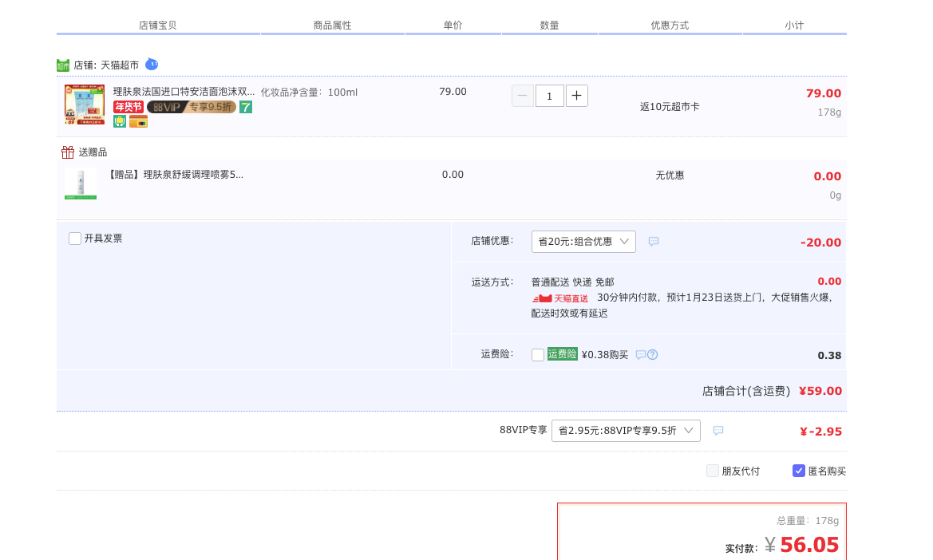The height and width of the screenshot is (560, 933).
Task: Click the 化妆品净含量:100ml attribute text
Action: tap(310, 93)
